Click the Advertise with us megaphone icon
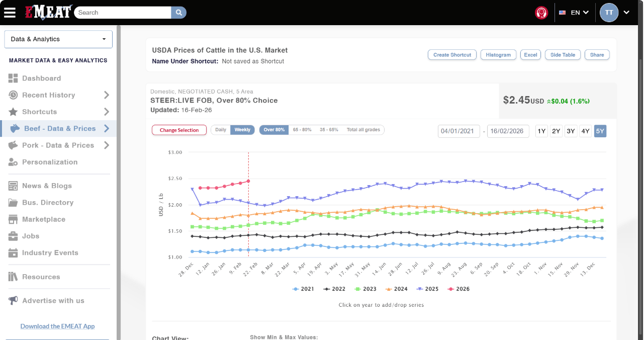The height and width of the screenshot is (340, 644). pyautogui.click(x=13, y=301)
